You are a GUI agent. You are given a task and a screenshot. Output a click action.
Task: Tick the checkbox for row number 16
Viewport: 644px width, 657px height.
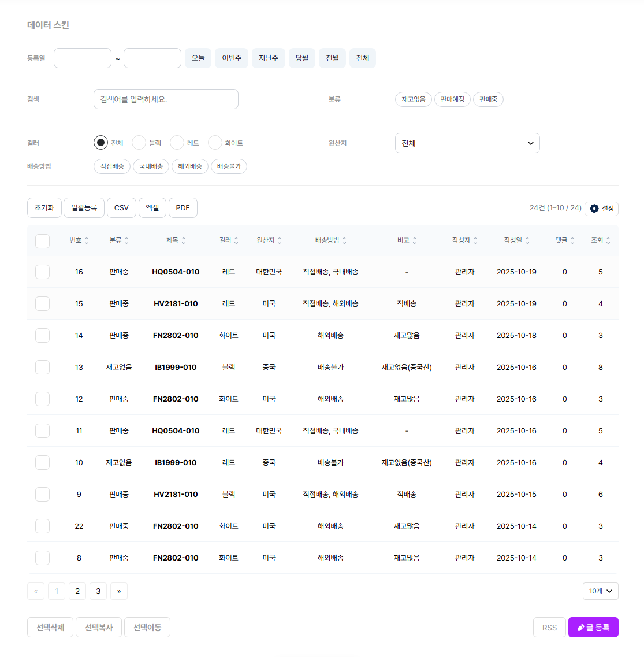coord(43,272)
